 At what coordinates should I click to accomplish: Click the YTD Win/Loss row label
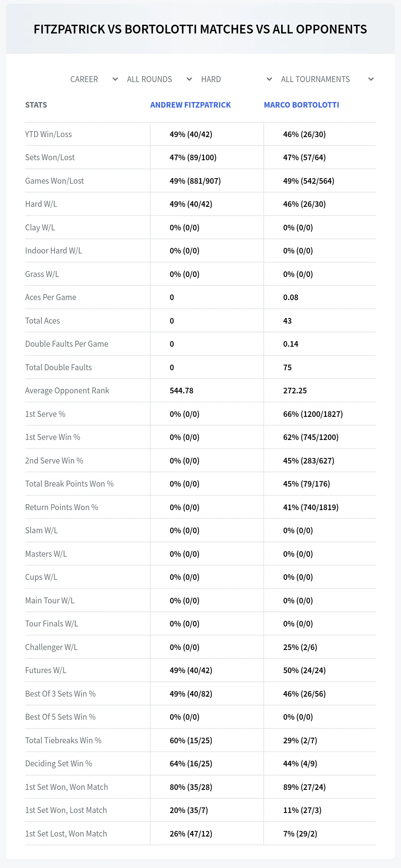[x=49, y=134]
